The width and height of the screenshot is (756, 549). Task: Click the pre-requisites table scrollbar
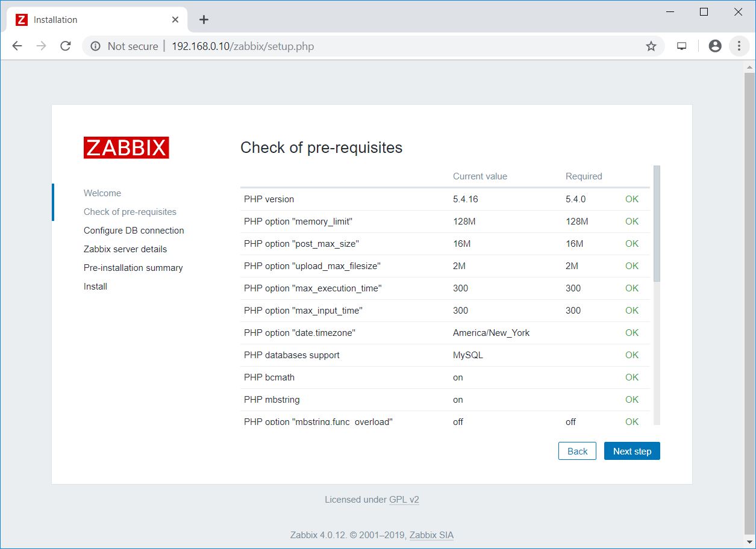(x=657, y=223)
